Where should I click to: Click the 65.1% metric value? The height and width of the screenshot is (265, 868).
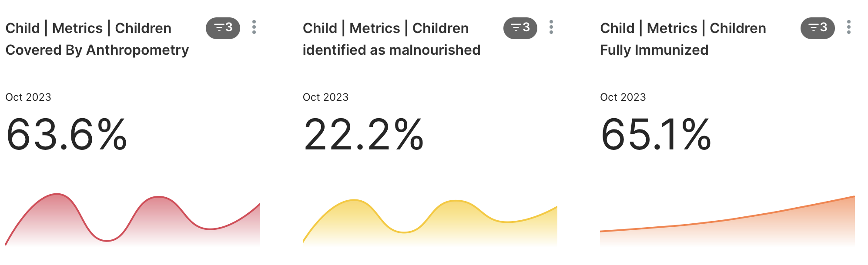(x=656, y=135)
